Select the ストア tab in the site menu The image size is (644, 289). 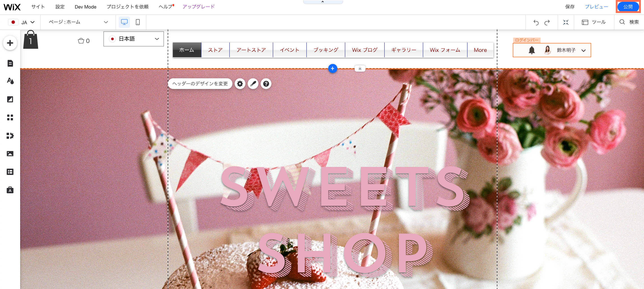pyautogui.click(x=215, y=50)
